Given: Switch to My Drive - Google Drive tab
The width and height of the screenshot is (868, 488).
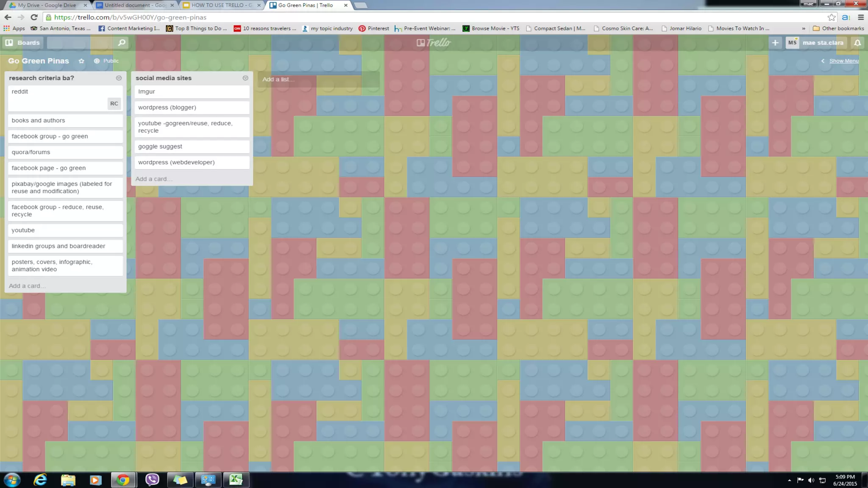Looking at the screenshot, I should 47,5.
